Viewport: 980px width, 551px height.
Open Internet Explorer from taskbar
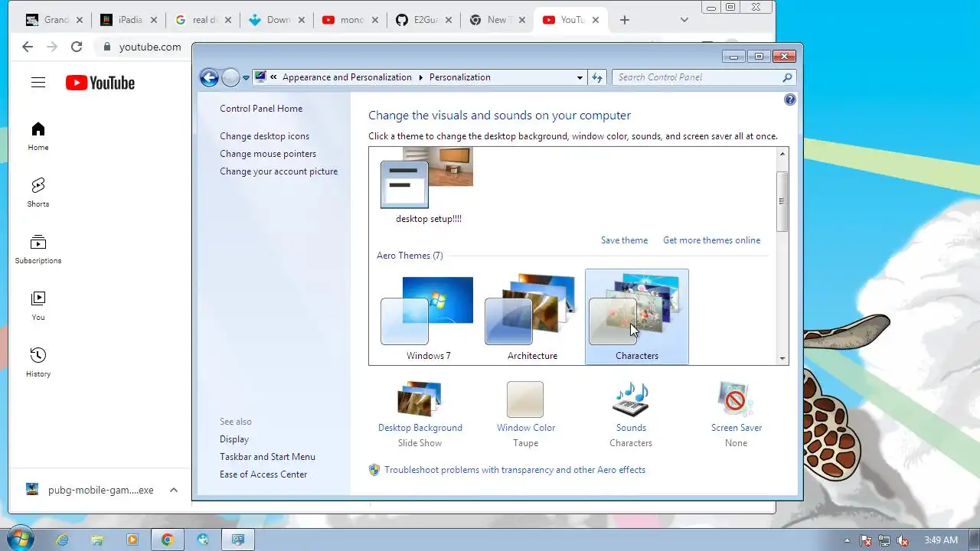click(62, 540)
